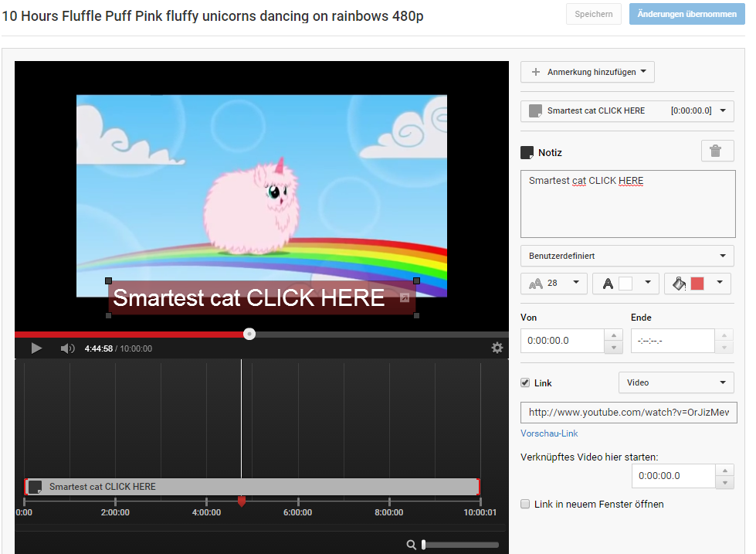Open Anmerkung hinzufügen dropdown
This screenshot has height=554, width=756.
point(587,72)
